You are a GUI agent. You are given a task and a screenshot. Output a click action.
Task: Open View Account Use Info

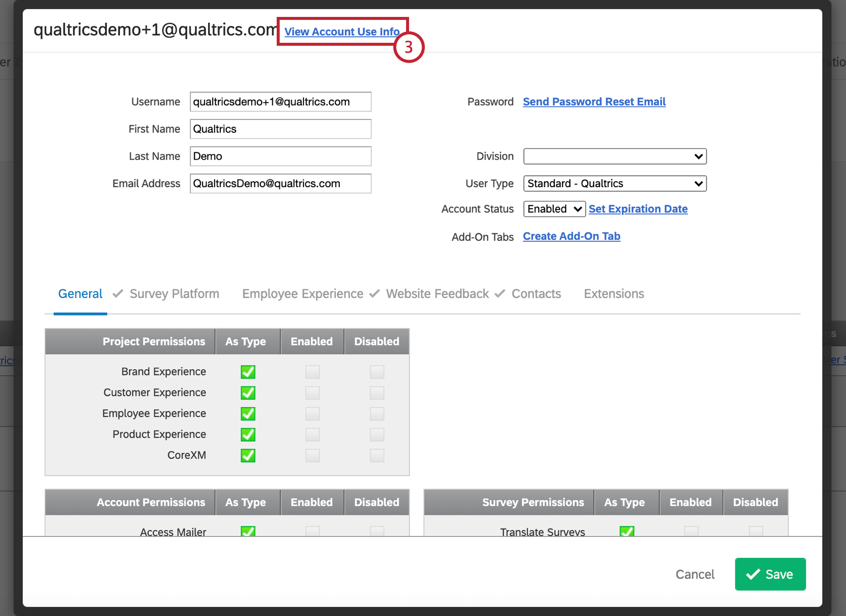tap(342, 31)
